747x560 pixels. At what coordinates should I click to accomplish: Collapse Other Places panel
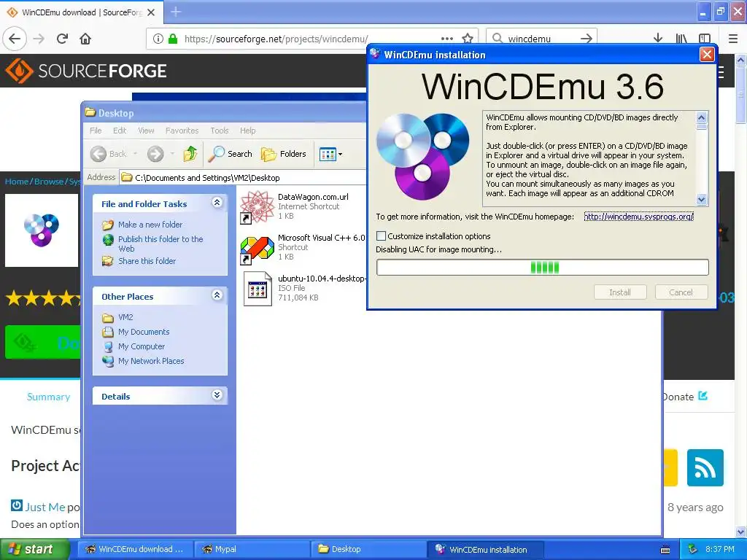coord(217,295)
